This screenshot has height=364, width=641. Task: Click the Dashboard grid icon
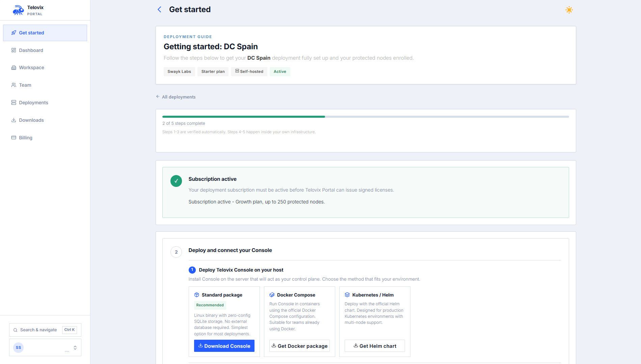14,50
